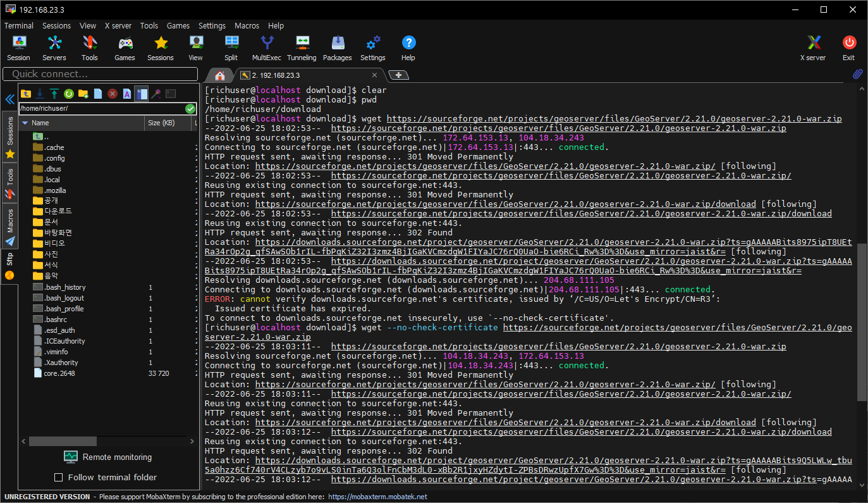Start the X server icon
Viewport: 868px width, 503px height.
(813, 48)
